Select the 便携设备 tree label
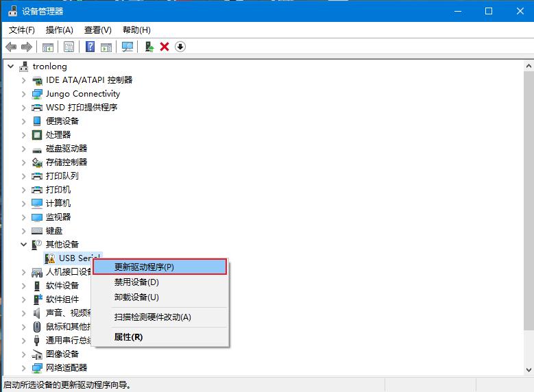 62,121
